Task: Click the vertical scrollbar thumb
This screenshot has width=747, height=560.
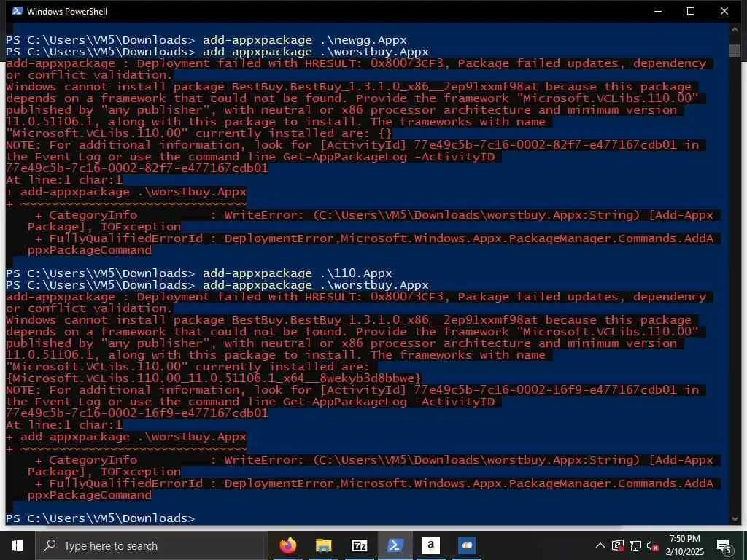Action: [735, 50]
